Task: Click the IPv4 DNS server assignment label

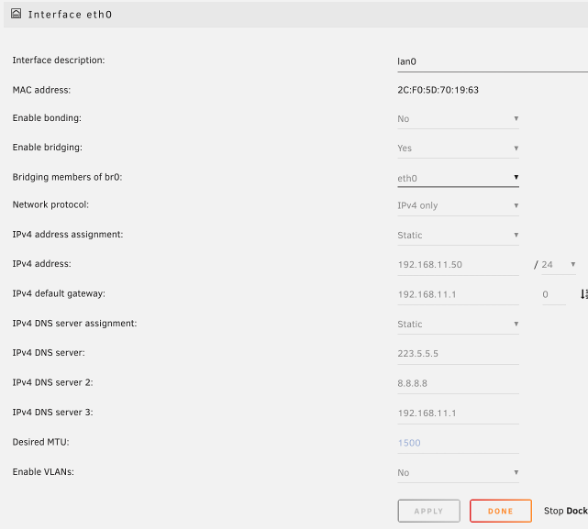Action: coord(75,323)
